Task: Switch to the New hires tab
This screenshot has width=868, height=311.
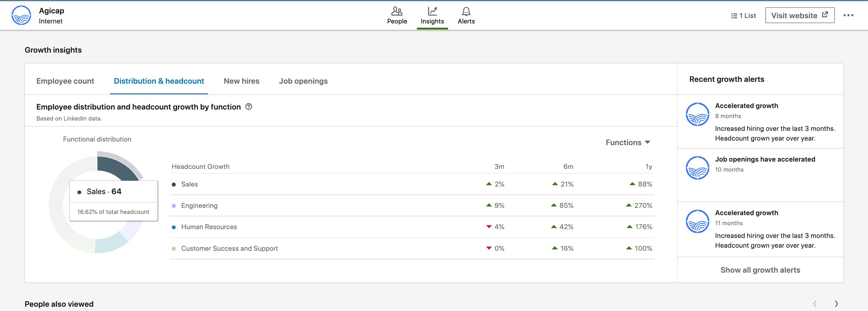Action: (241, 81)
